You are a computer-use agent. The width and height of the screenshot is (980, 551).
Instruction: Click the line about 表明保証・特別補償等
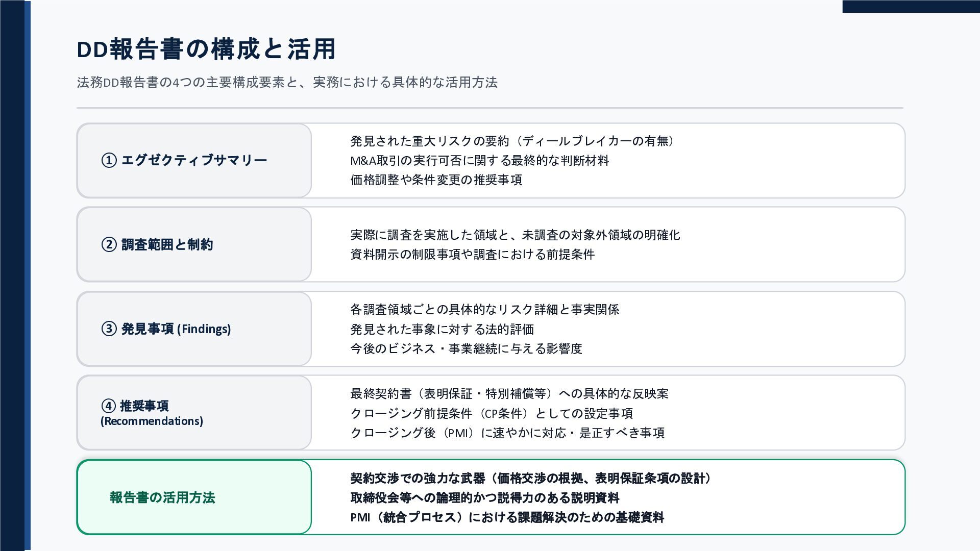point(509,394)
